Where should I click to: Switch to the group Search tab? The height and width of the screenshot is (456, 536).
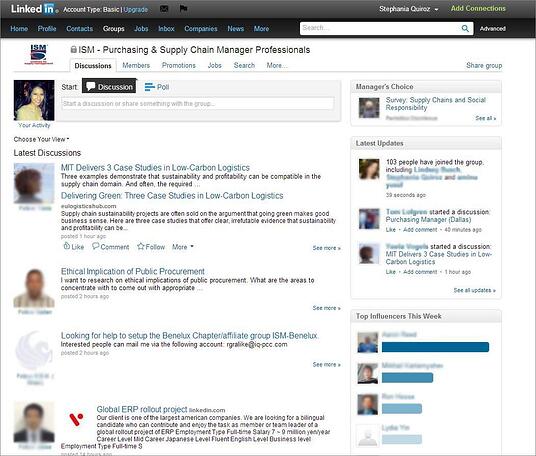244,65
